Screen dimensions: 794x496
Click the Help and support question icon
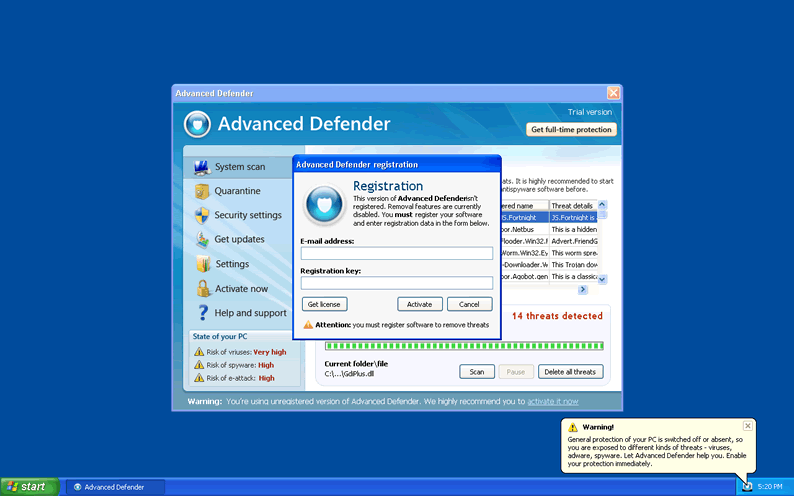tap(201, 313)
